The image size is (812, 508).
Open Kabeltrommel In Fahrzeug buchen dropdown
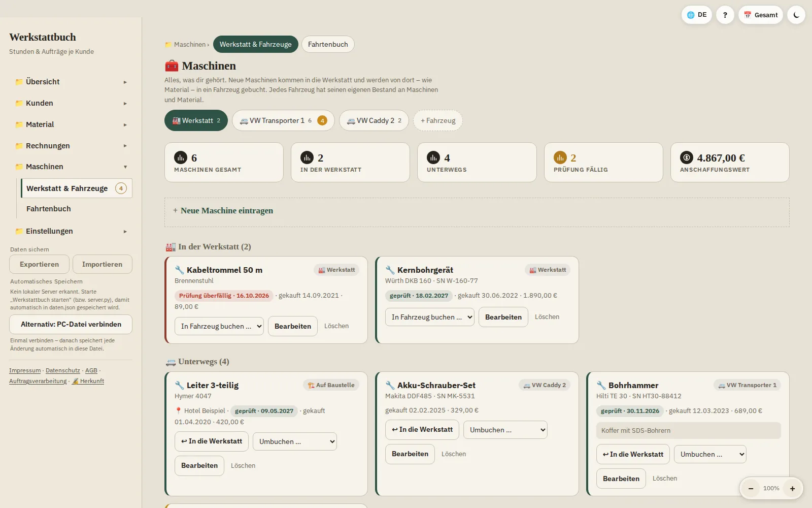pyautogui.click(x=219, y=326)
